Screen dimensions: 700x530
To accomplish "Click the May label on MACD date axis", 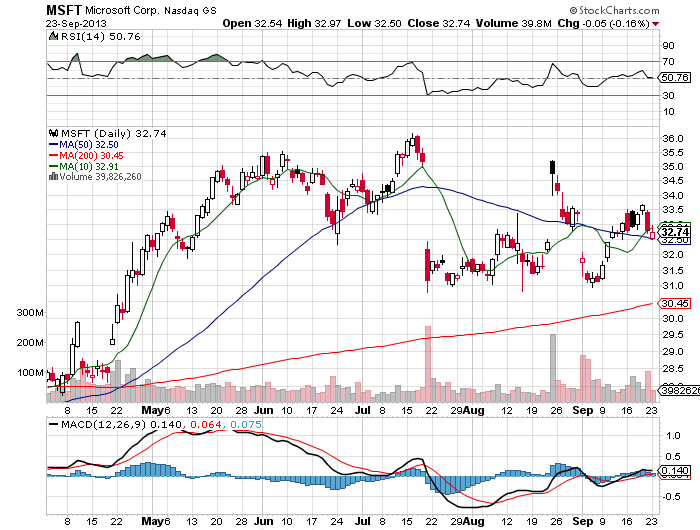I will 152,521.
